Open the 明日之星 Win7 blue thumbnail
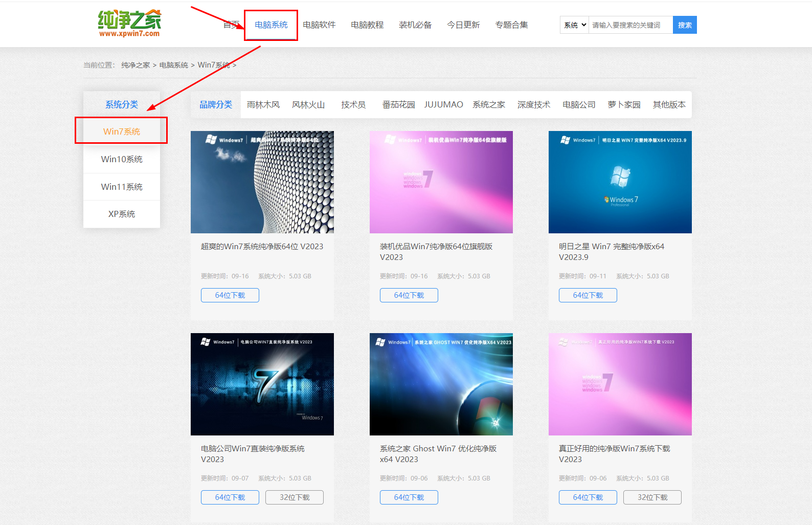Screen dimensions: 812x525 [x=620, y=182]
